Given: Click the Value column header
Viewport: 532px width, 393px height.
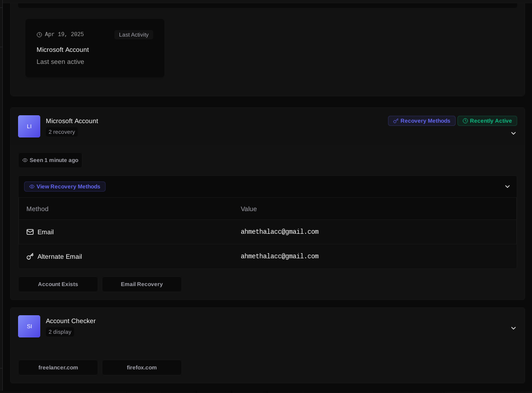Looking at the screenshot, I should click(249, 209).
